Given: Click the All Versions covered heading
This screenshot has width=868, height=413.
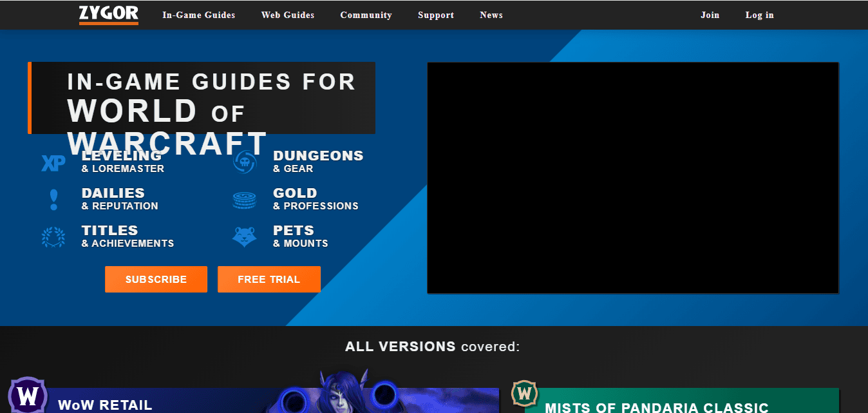Looking at the screenshot, I should click(x=433, y=347).
